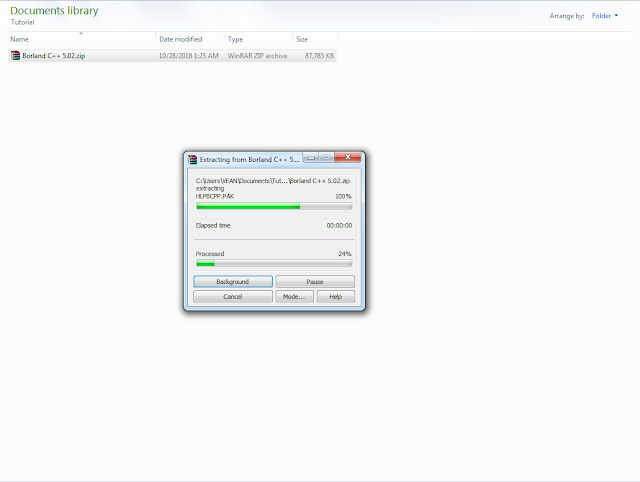Sort by the Size column header
640x482 pixels.
click(x=316, y=39)
